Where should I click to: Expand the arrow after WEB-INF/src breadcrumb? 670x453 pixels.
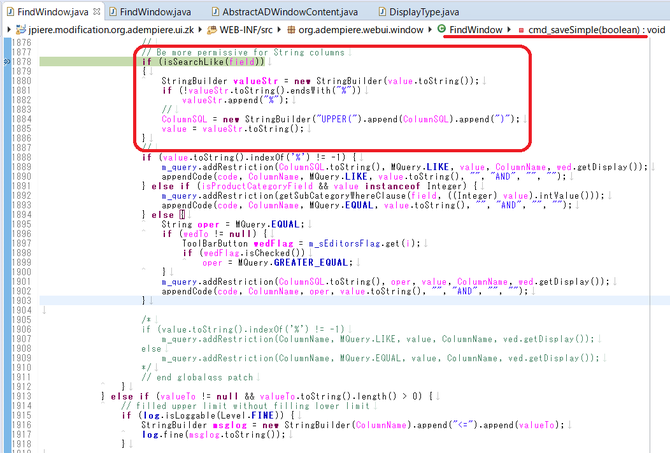(x=279, y=29)
